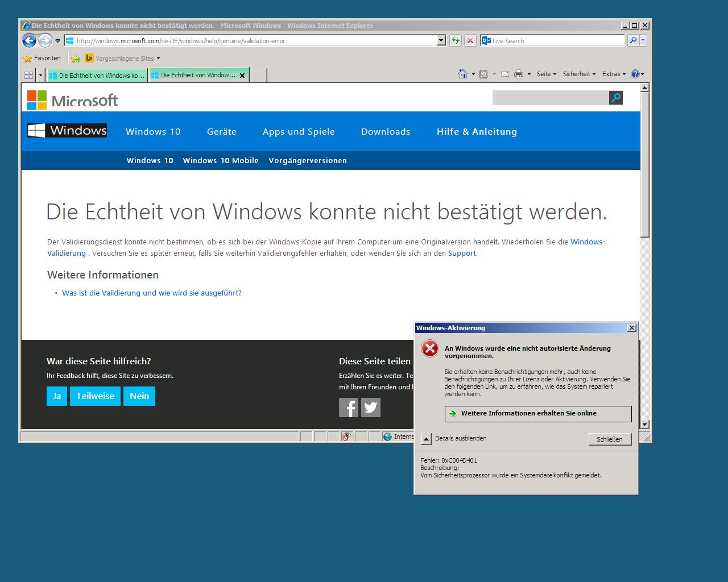This screenshot has height=582, width=728.
Task: Select Windows 10 Mobile sub navigation
Action: point(221,160)
